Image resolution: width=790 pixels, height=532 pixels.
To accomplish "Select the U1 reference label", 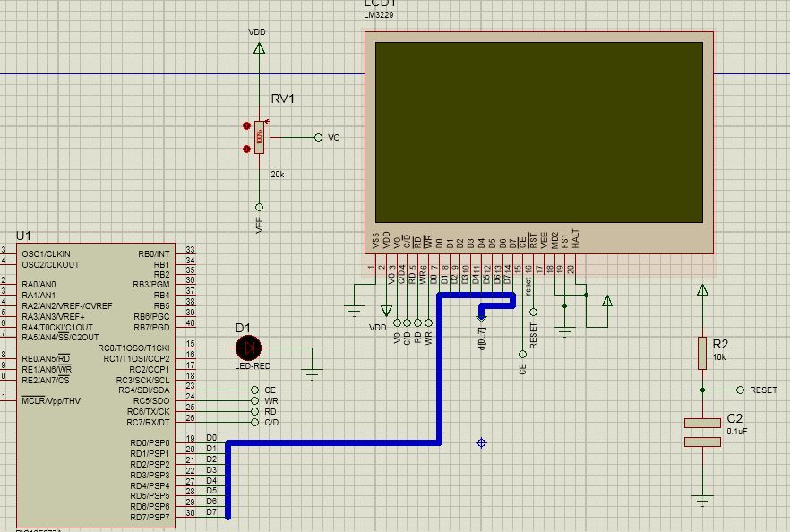I will point(23,236).
